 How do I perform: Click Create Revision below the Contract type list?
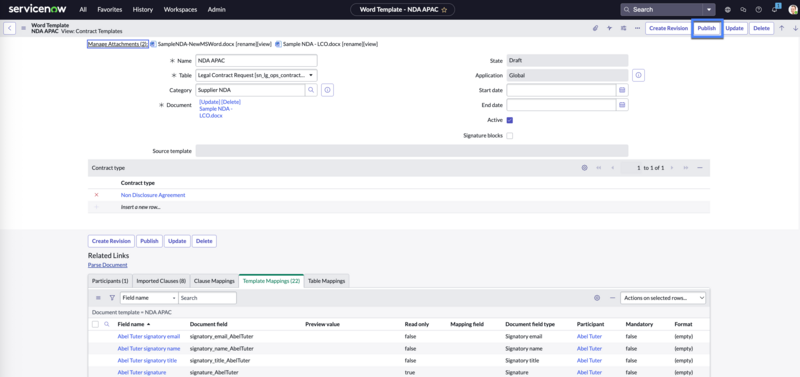tap(111, 241)
